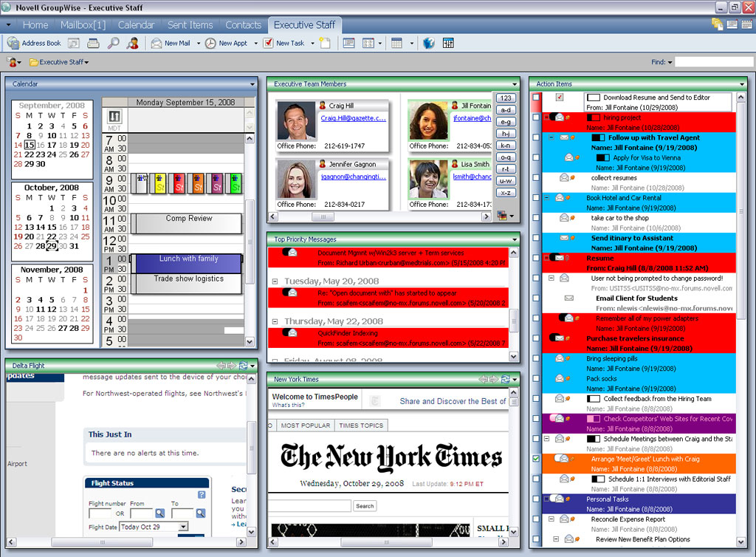The image size is (756, 557).
Task: Open the Find dropdown arrow
Action: (x=670, y=62)
